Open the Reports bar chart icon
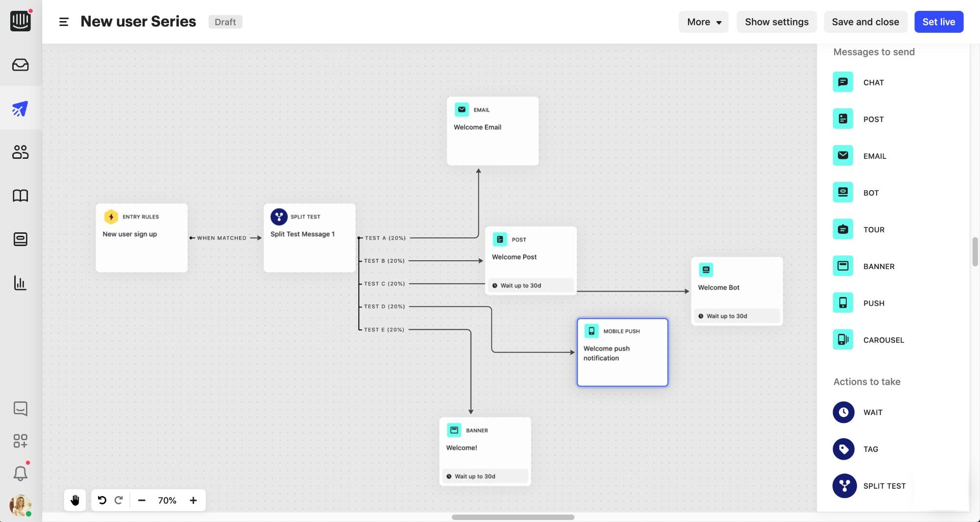This screenshot has height=522, width=980. (20, 283)
